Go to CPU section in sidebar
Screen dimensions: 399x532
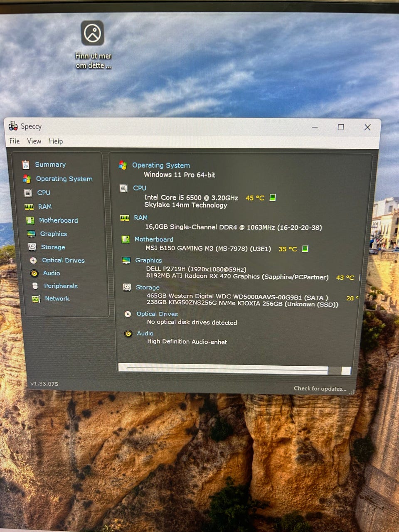point(44,193)
